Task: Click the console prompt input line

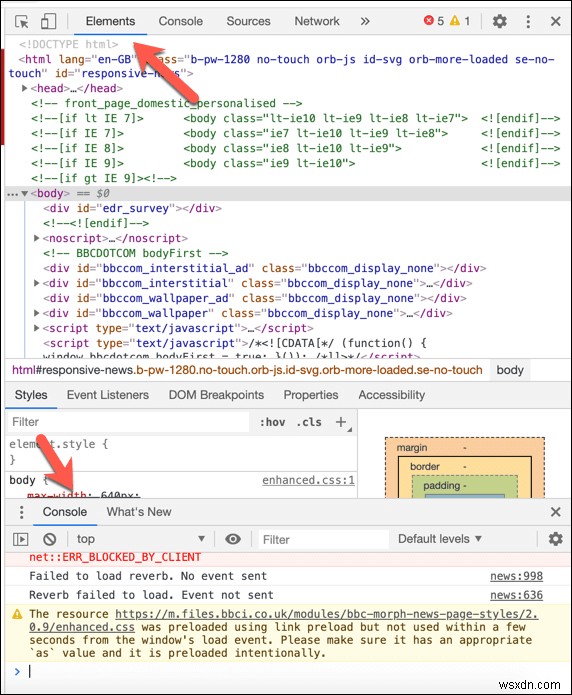Action: click(x=293, y=672)
